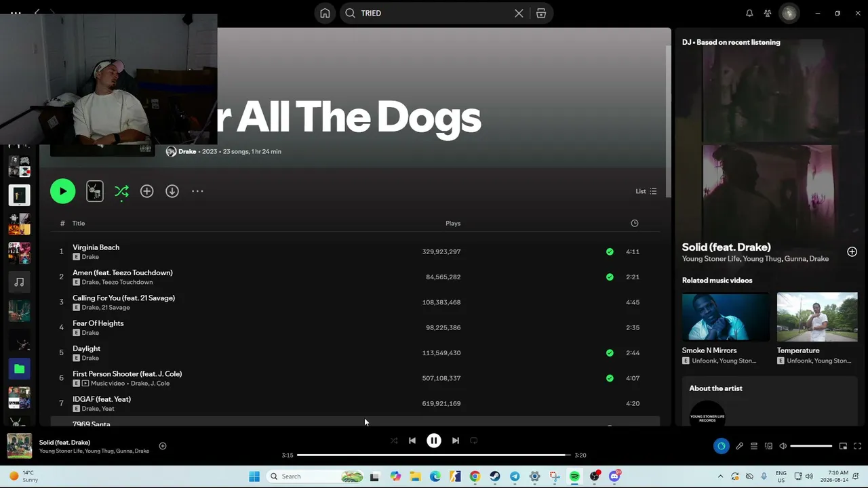
Task: Open Smoke N Mirrors music video thumbnail
Action: click(x=726, y=317)
